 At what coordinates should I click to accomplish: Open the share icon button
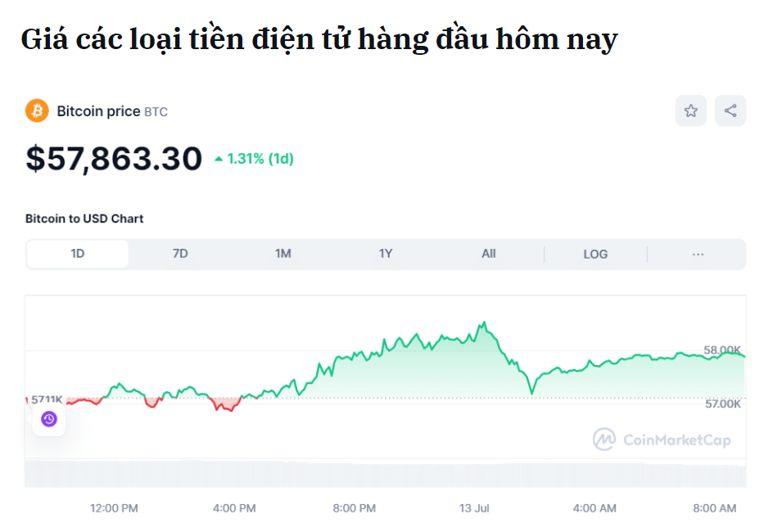(x=730, y=110)
